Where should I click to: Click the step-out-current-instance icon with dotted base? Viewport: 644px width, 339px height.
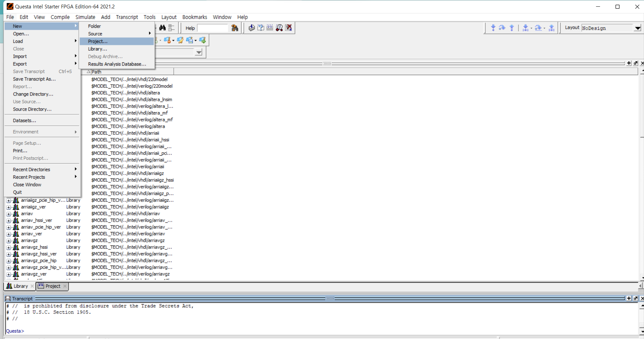(x=551, y=28)
